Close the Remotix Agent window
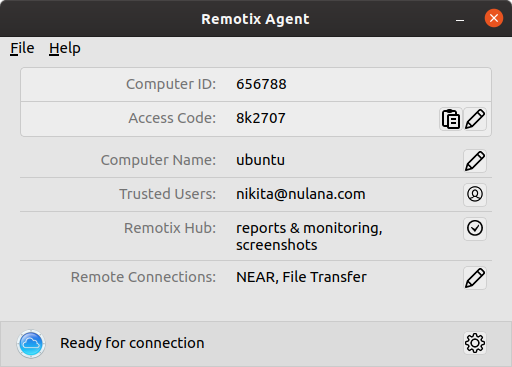Viewport: 512px width, 367px height. [494, 18]
